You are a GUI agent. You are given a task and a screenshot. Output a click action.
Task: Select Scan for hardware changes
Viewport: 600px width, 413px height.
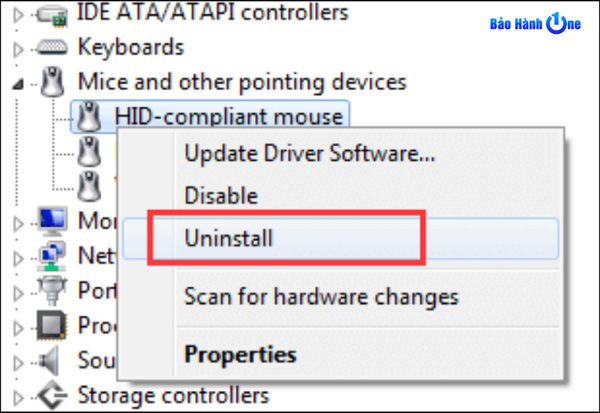point(321,296)
